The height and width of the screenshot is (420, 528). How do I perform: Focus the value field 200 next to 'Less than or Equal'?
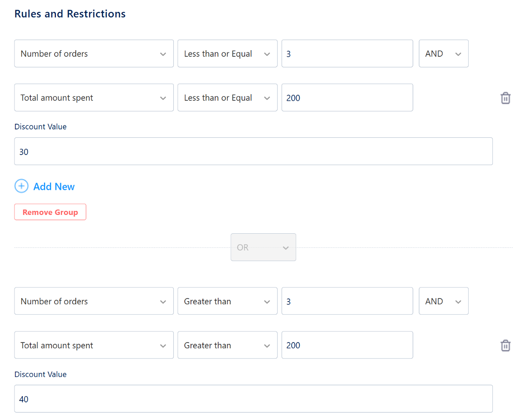tap(347, 98)
